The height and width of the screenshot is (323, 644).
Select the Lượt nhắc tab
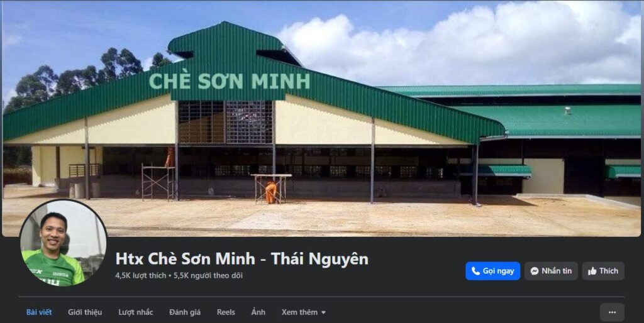tap(136, 312)
